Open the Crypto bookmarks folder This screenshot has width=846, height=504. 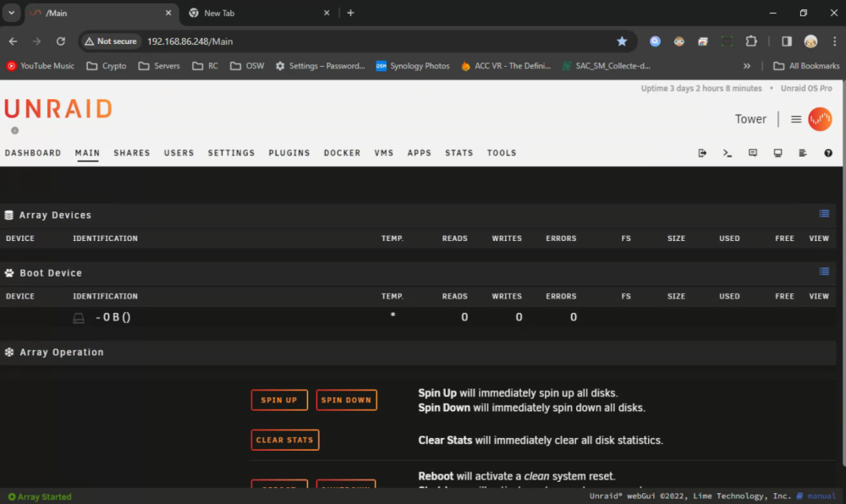point(107,66)
